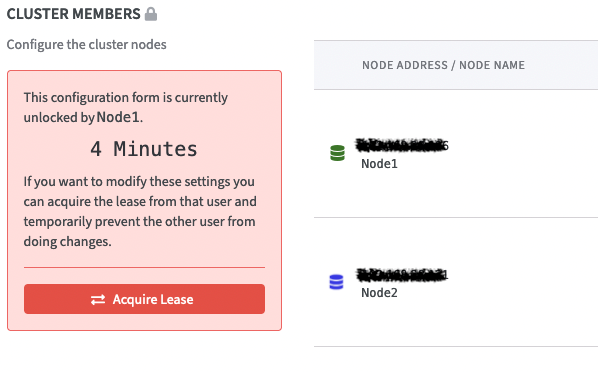Click the blue database icon for Node2
The image size is (598, 372).
(x=336, y=282)
